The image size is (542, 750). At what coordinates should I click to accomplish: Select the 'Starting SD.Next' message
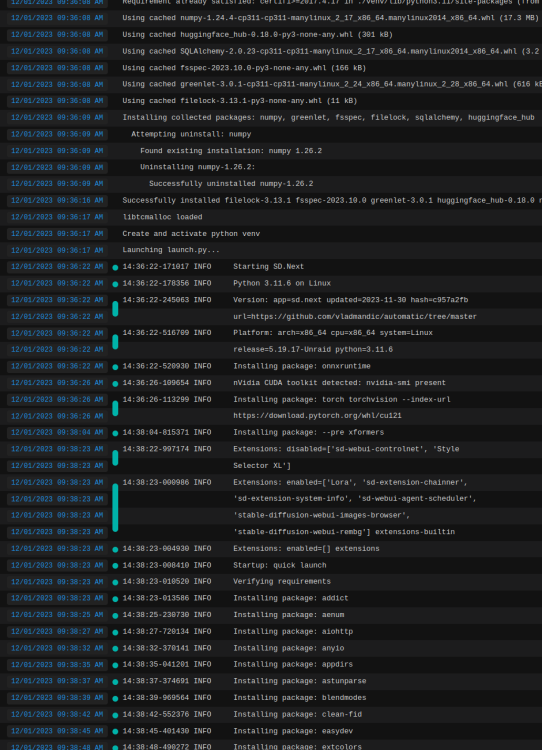[x=268, y=267]
